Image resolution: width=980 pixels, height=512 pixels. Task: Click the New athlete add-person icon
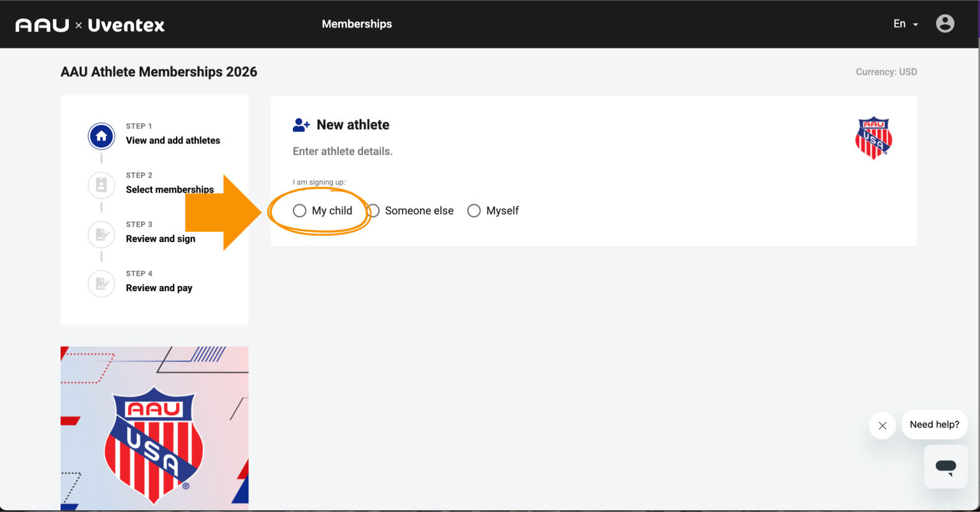[x=301, y=125]
